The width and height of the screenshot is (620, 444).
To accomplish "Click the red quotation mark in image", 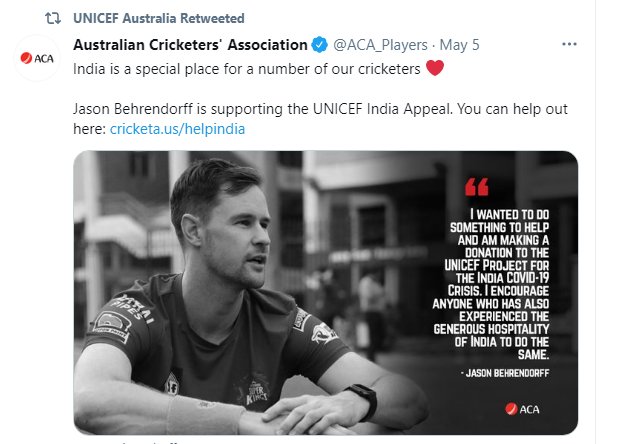I will pyautogui.click(x=477, y=187).
